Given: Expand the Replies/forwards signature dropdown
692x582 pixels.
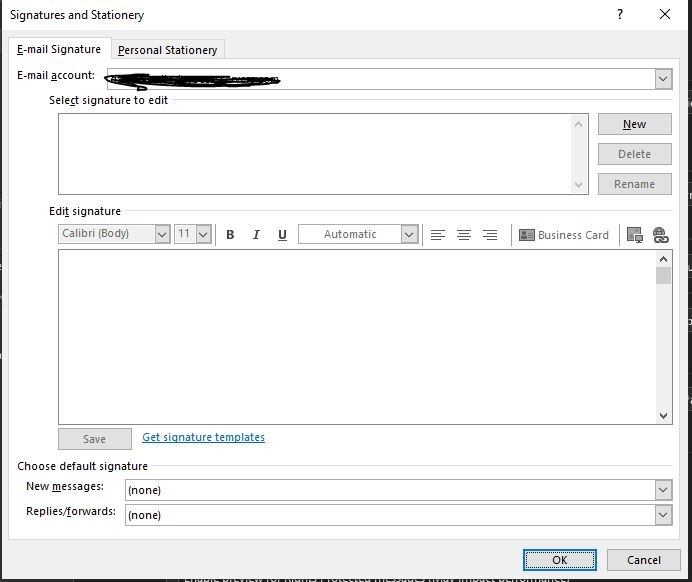Looking at the screenshot, I should pos(663,515).
